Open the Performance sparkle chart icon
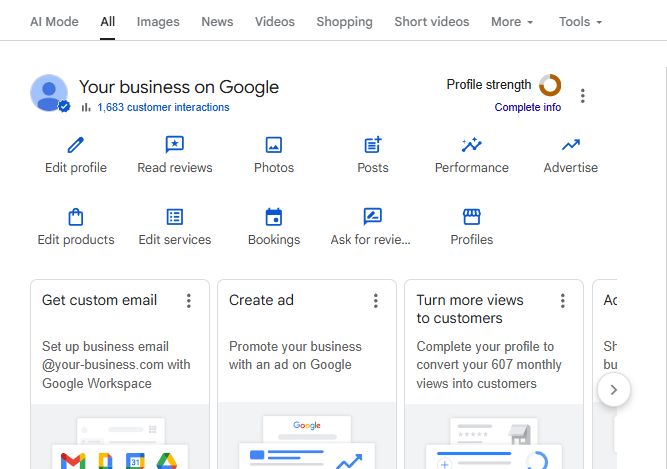The image size is (667, 469). [471, 145]
